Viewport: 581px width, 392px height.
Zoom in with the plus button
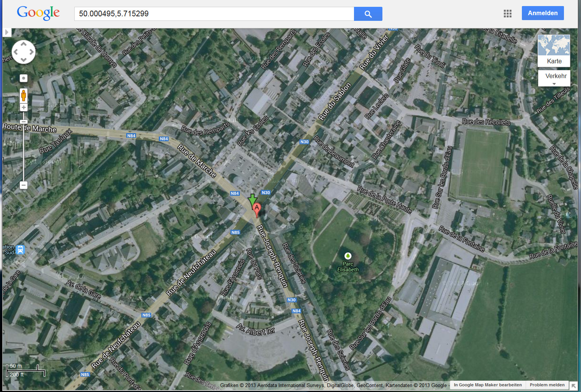click(23, 108)
